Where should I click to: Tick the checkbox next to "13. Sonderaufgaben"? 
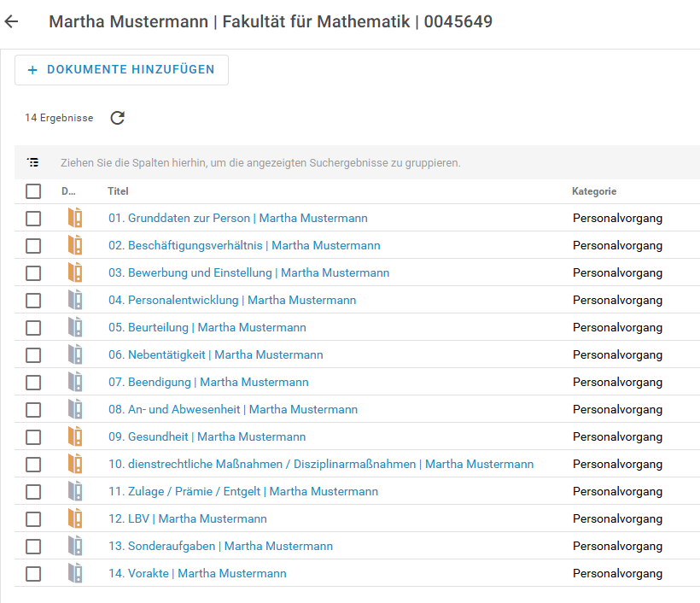pyautogui.click(x=33, y=546)
